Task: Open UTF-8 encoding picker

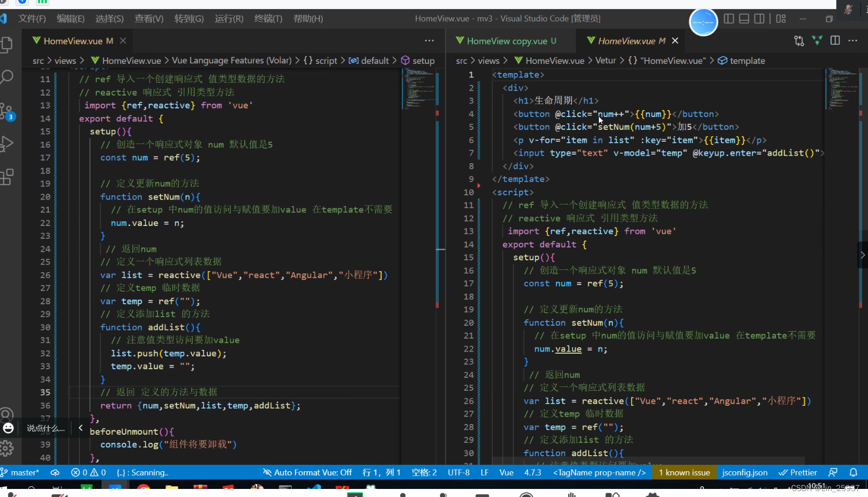Action: (x=459, y=473)
